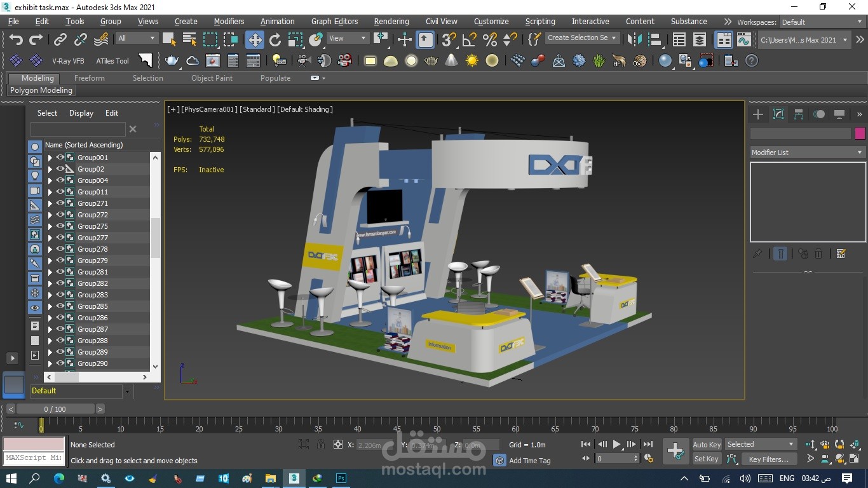
Task: Toggle the Angle Snap icon
Action: tap(470, 39)
